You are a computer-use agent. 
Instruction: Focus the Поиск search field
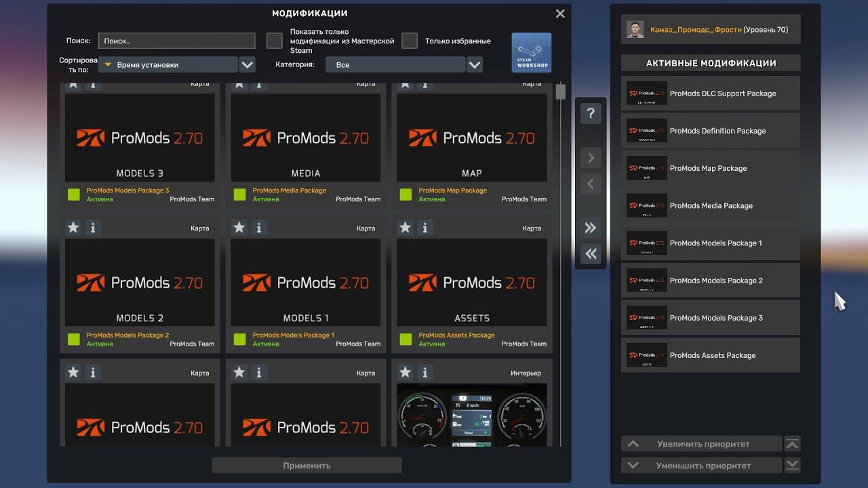point(177,41)
